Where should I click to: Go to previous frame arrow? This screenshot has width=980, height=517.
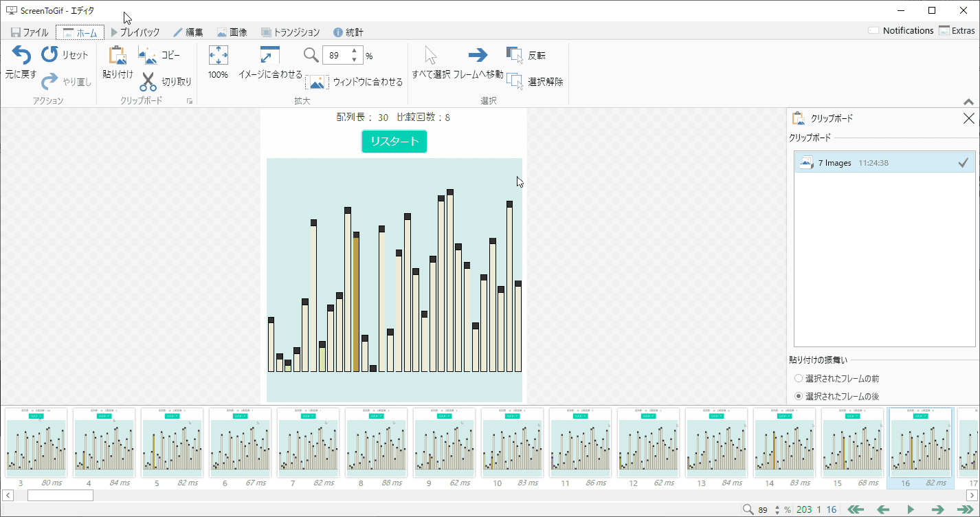click(884, 509)
